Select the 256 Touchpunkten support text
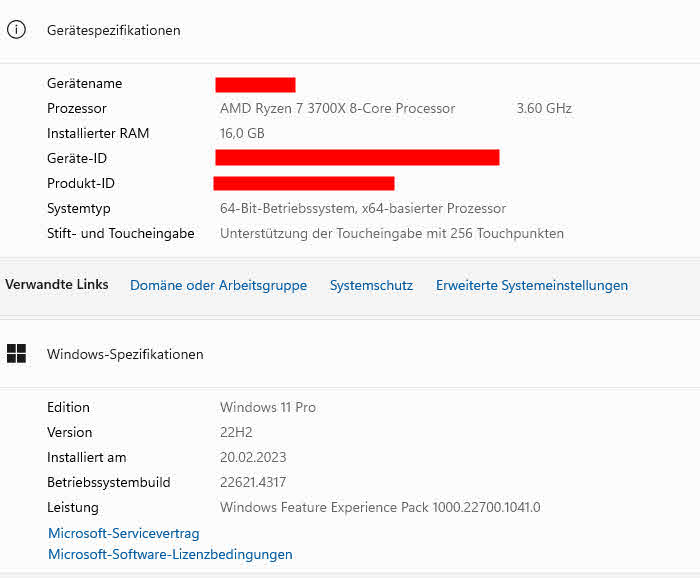 click(x=392, y=233)
